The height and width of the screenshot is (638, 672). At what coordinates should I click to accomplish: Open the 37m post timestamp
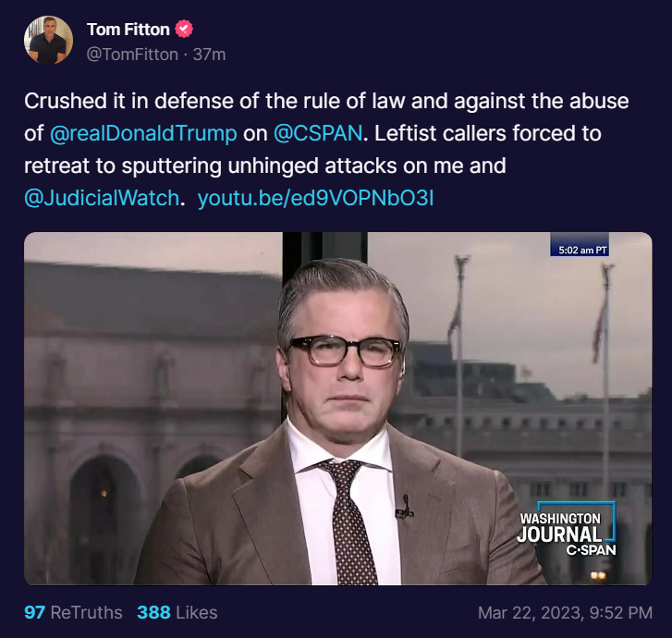[x=209, y=55]
